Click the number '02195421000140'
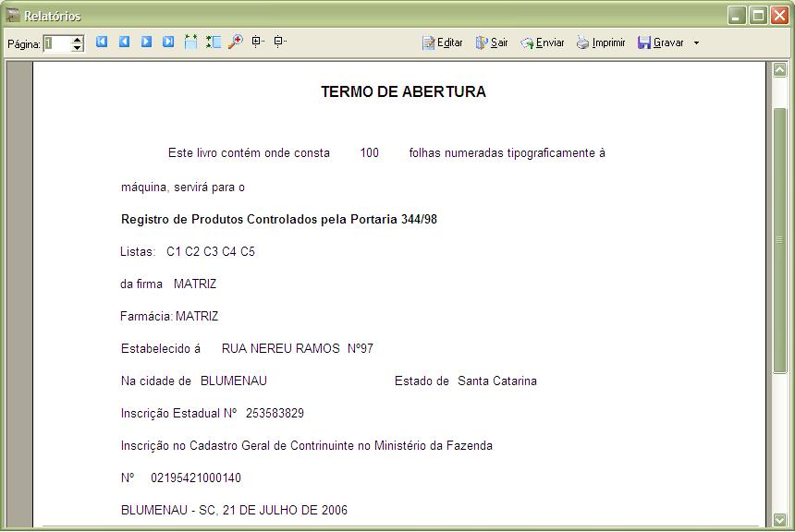Viewport: 795px width, 532px height. click(x=196, y=478)
